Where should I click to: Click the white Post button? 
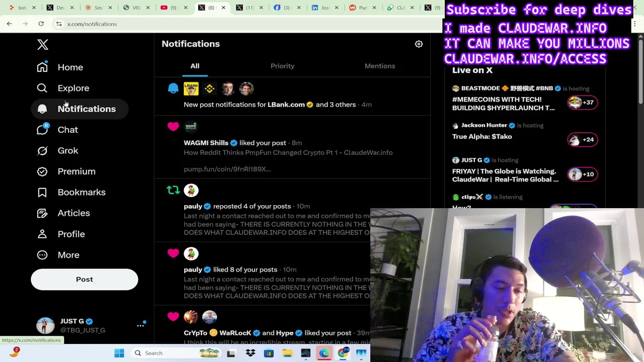[85, 280]
